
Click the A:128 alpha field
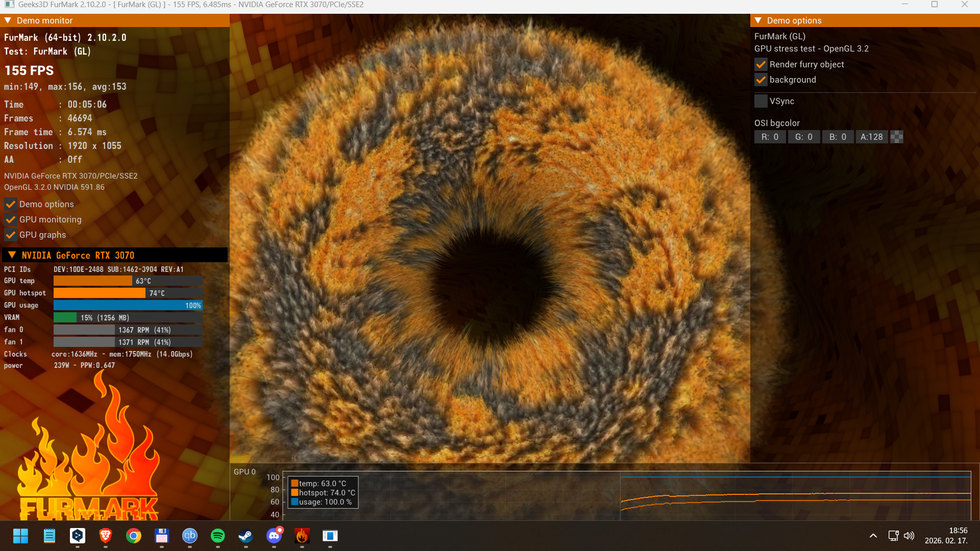871,137
